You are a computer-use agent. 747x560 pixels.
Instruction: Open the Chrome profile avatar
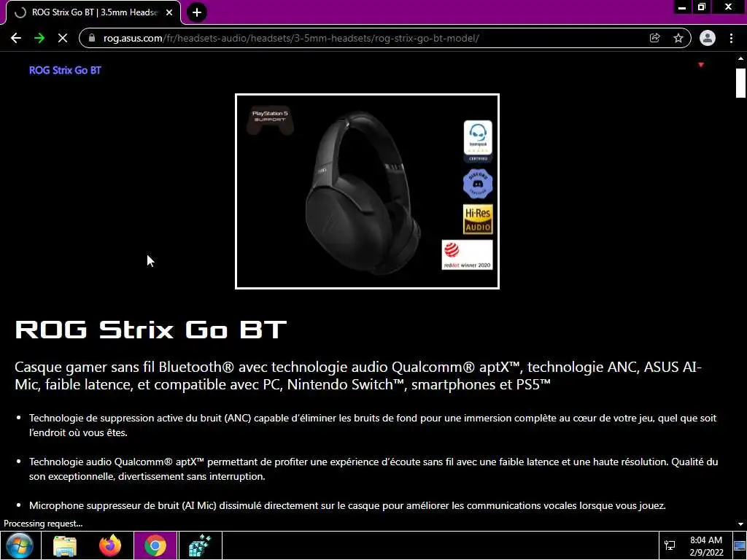708,38
